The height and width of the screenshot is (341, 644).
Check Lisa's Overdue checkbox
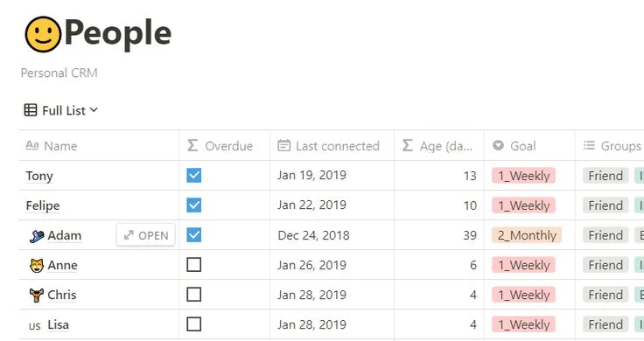pyautogui.click(x=194, y=324)
